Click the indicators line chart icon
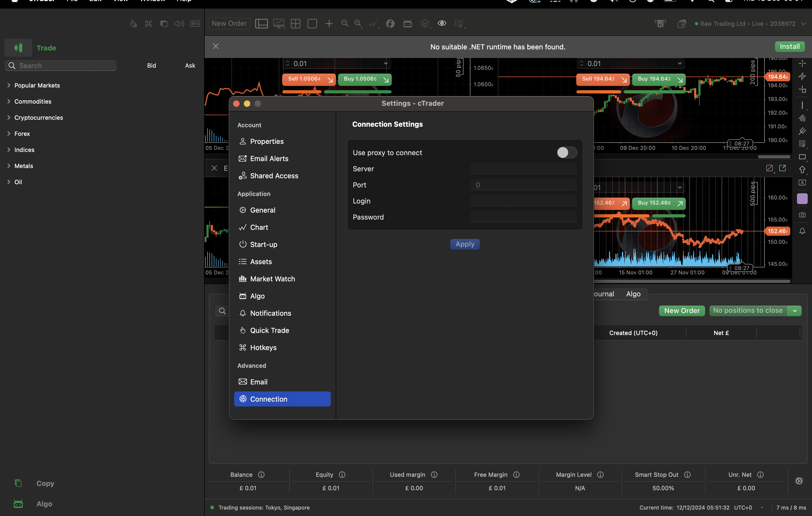 (x=374, y=24)
